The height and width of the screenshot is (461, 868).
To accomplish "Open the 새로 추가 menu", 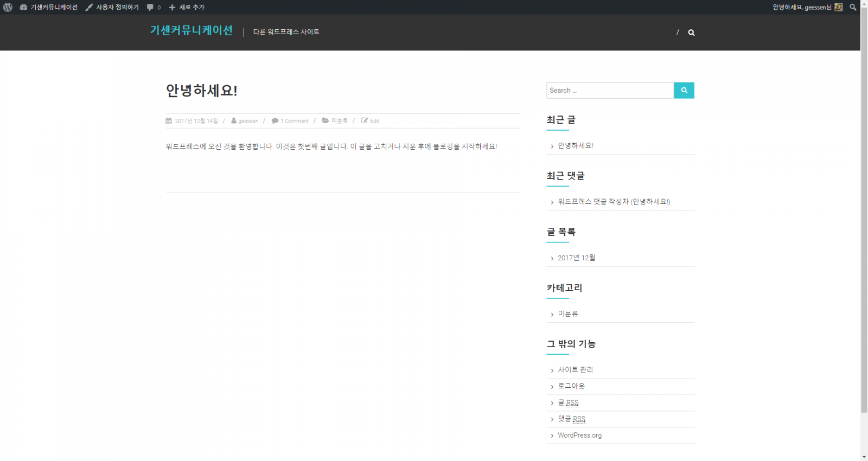I will point(187,7).
